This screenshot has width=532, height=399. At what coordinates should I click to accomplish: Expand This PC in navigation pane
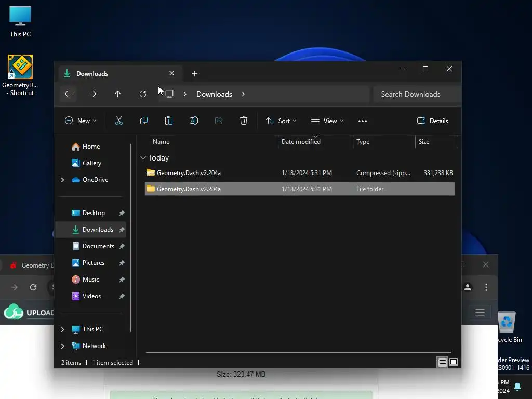(x=62, y=329)
